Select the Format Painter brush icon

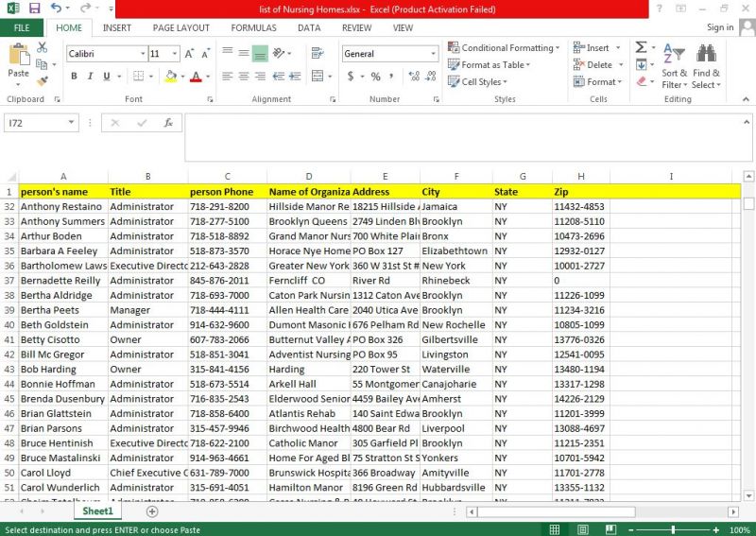43,81
